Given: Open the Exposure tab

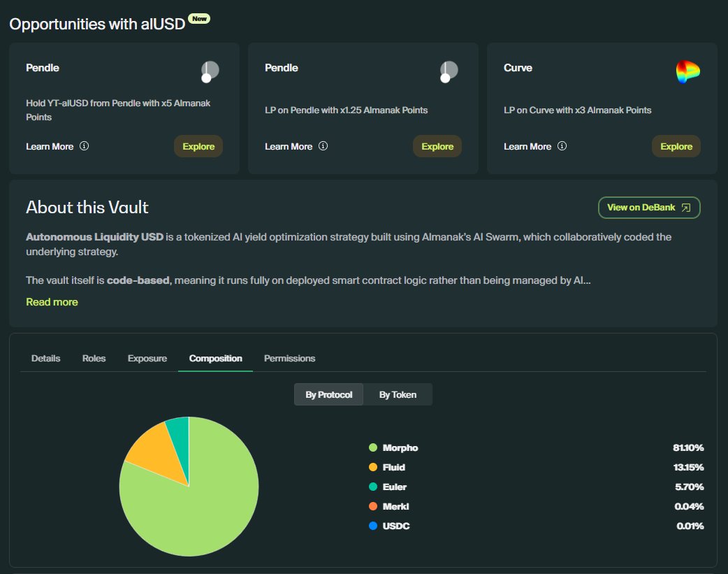Looking at the screenshot, I should pos(147,359).
